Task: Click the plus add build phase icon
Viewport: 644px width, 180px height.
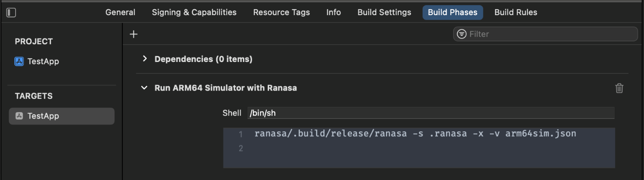Action: tap(133, 34)
